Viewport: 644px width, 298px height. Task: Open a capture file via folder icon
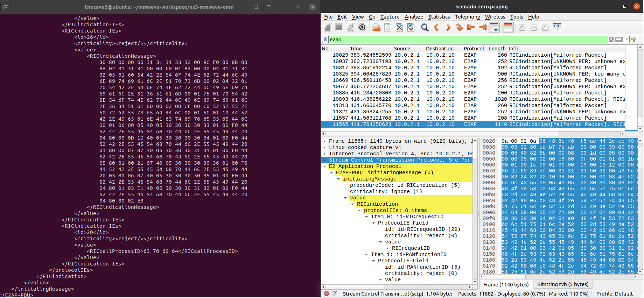[376, 28]
